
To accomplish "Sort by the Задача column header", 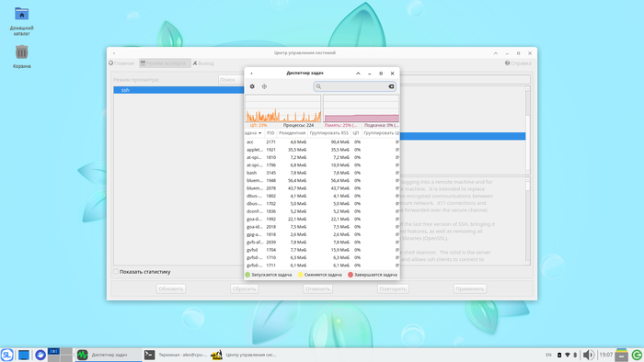I will [x=253, y=133].
